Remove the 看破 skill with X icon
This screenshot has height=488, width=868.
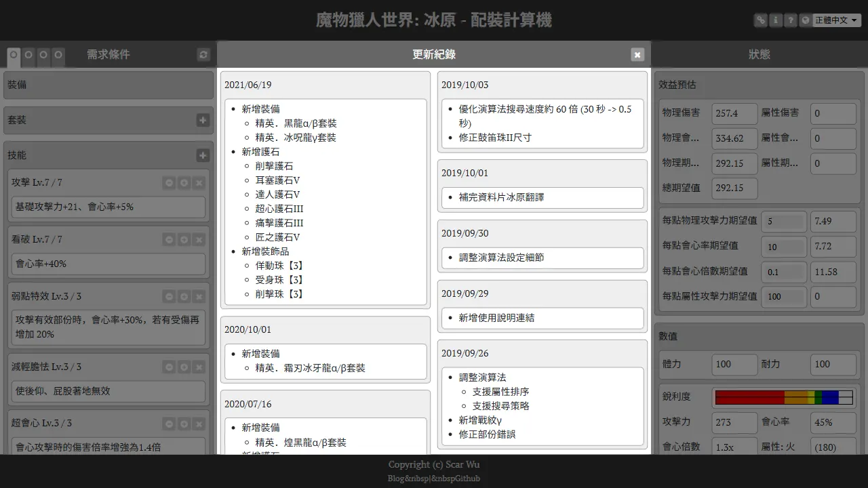tap(199, 239)
